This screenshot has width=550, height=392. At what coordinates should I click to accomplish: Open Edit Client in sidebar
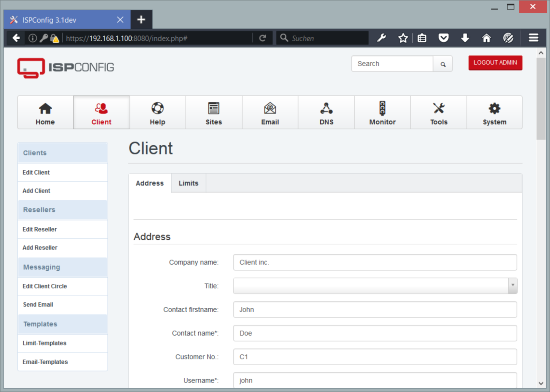[x=62, y=173]
